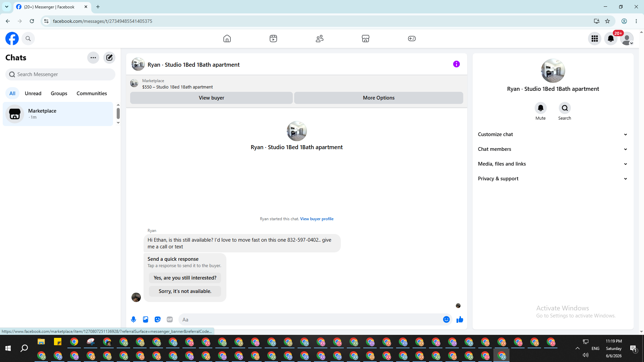
Task: Focus the Aa message input box
Action: (311, 320)
